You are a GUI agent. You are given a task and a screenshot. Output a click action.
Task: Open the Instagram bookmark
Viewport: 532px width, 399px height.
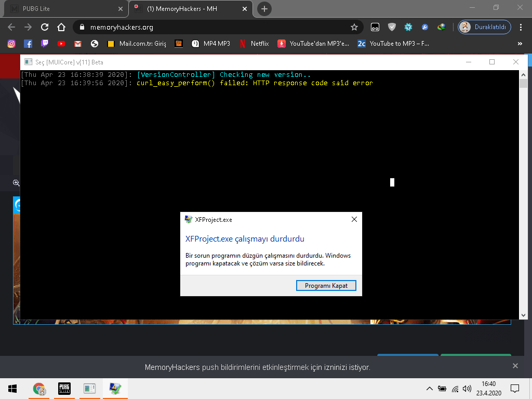click(x=11, y=44)
